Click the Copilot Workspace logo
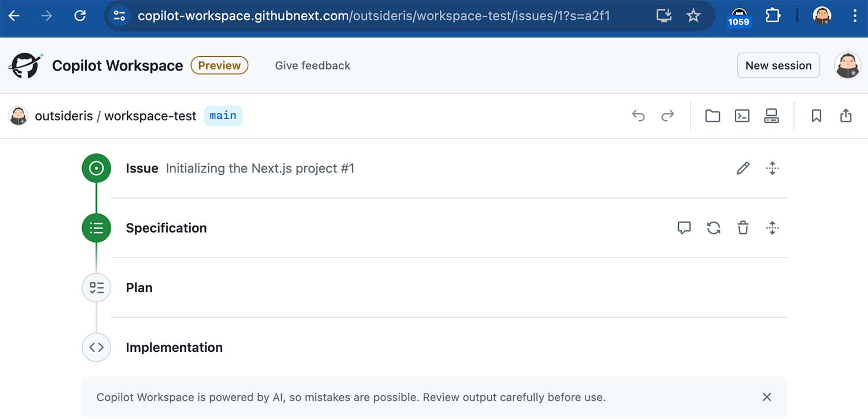The height and width of the screenshot is (419, 868). pyautogui.click(x=25, y=65)
